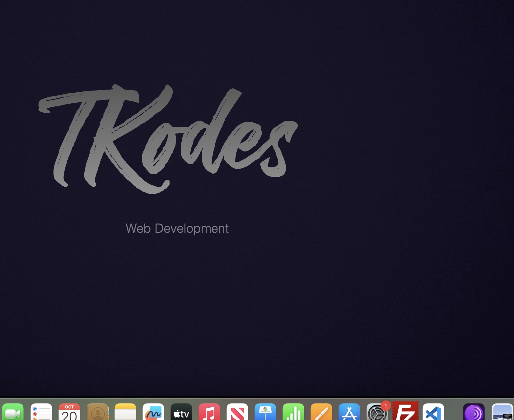514x420 pixels.
Task: Launch the Pages app
Action: pyautogui.click(x=321, y=412)
